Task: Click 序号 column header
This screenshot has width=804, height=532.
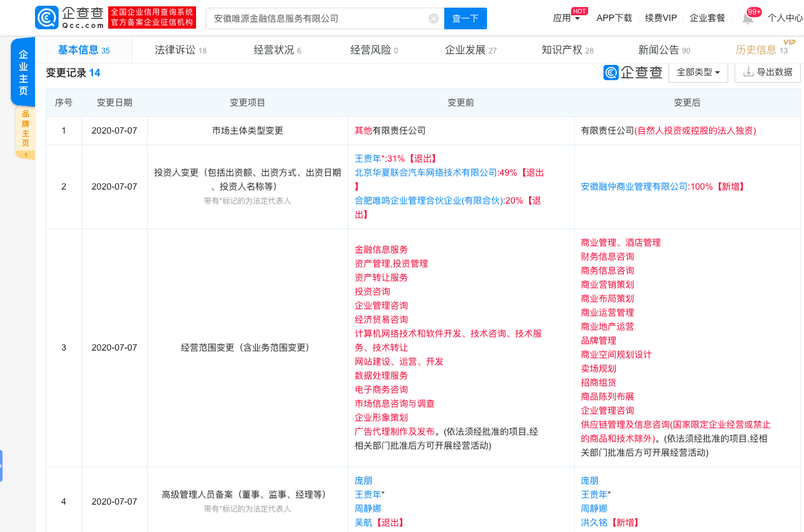Action: point(64,102)
